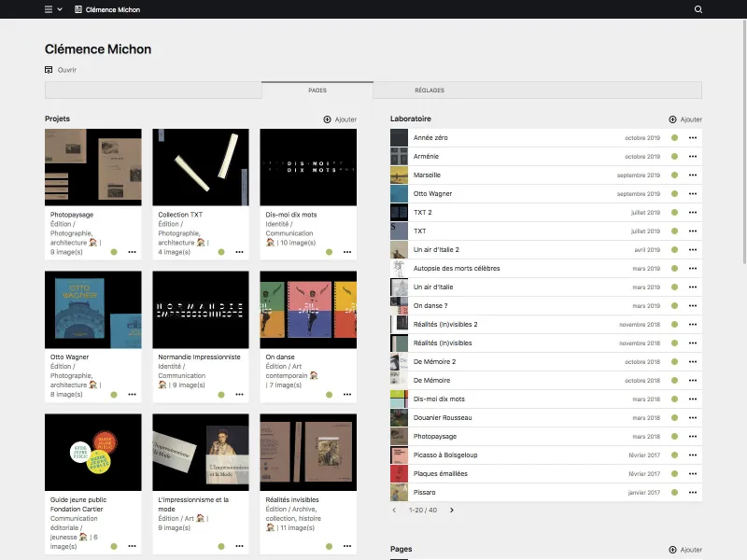The width and height of the screenshot is (747, 560).
Task: Click the Ajouter plus icon for Pages section
Action: (672, 550)
